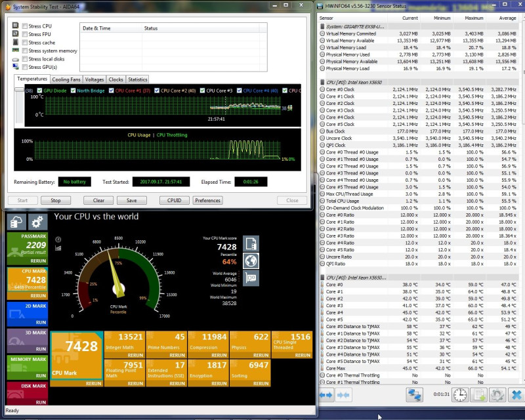Viewport: 525px width, 420px height.
Task: Rerun the CPU Single Threaded test
Action: [303, 355]
